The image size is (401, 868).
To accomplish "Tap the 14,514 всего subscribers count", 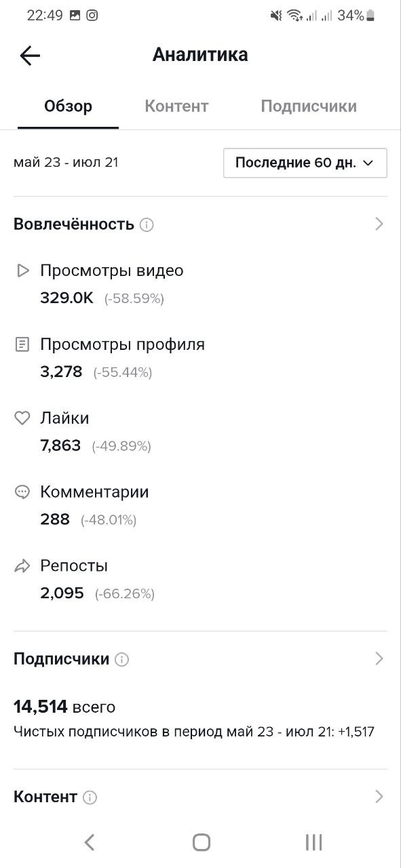I will point(64,707).
